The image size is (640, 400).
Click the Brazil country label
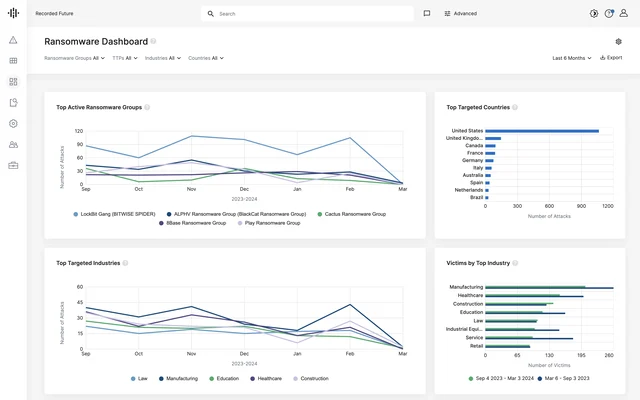476,197
